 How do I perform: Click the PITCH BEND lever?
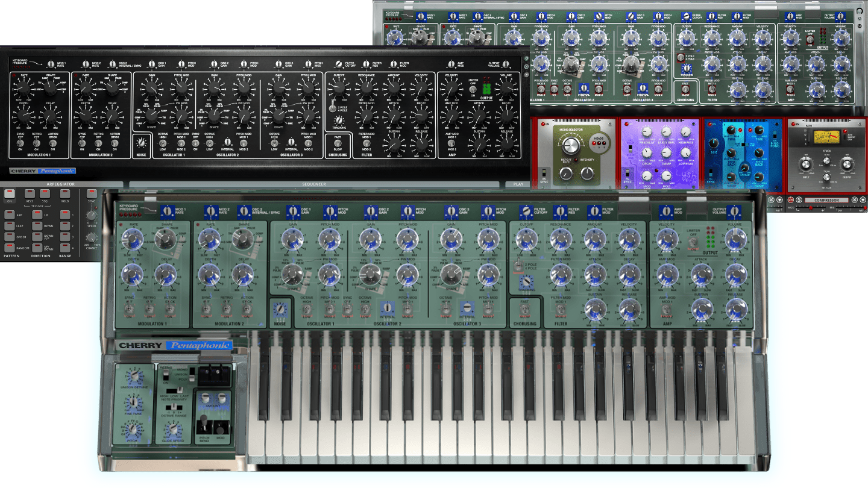click(x=204, y=425)
